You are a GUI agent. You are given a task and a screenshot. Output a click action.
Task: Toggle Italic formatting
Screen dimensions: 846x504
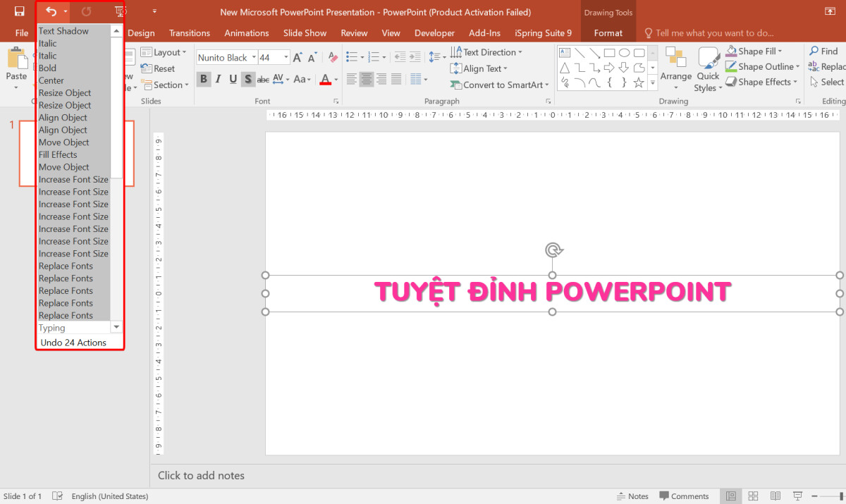(218, 80)
